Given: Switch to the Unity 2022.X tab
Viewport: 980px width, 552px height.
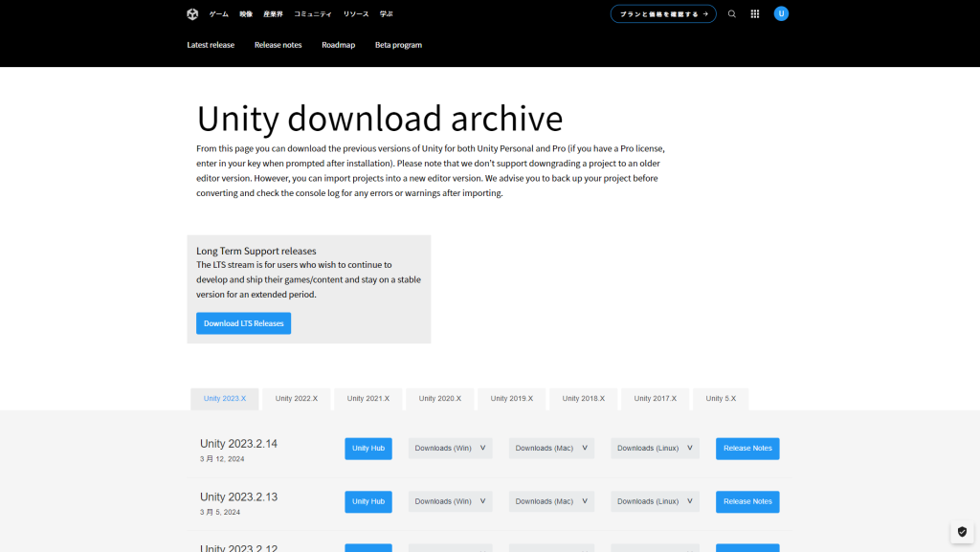Looking at the screenshot, I should [x=297, y=399].
